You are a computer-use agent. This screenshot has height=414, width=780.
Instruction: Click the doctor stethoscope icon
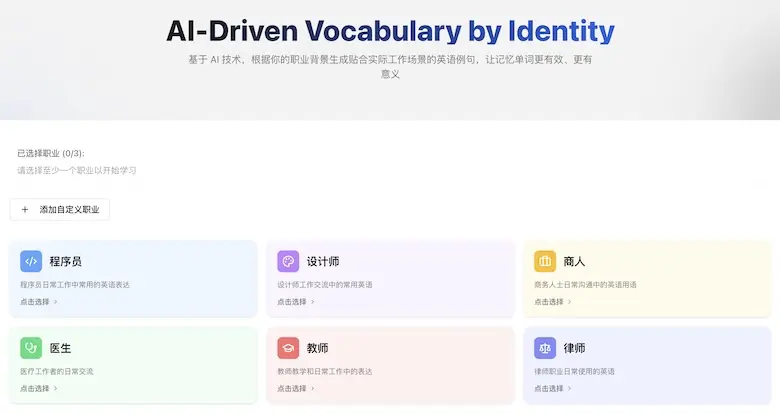(x=31, y=348)
